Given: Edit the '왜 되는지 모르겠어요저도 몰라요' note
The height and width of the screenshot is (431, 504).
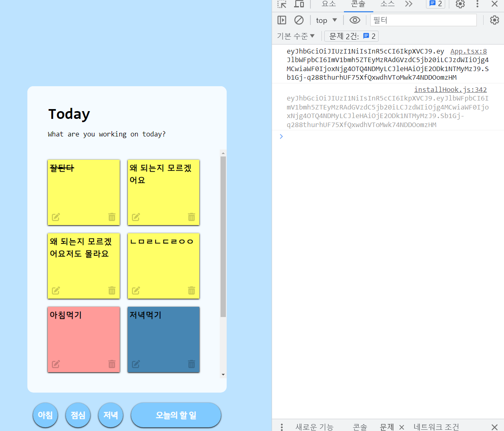Looking at the screenshot, I should [56, 290].
